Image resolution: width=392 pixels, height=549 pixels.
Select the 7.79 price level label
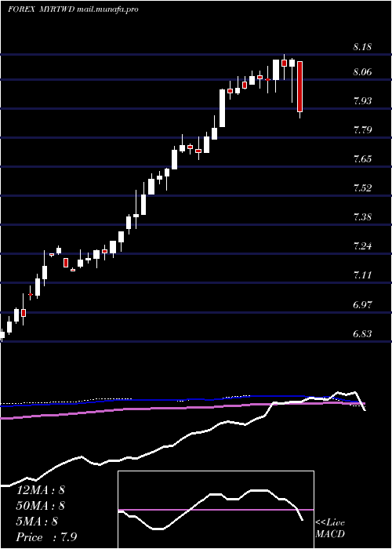click(x=362, y=130)
